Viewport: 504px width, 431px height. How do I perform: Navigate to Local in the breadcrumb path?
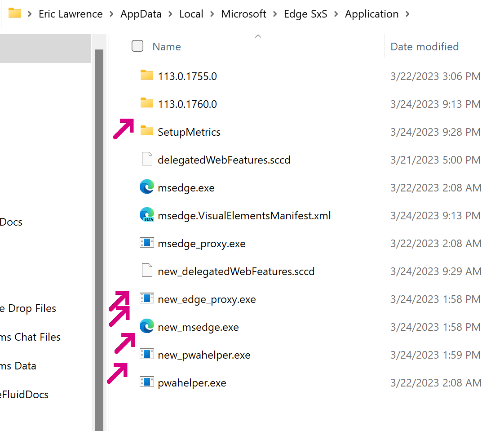pos(191,14)
